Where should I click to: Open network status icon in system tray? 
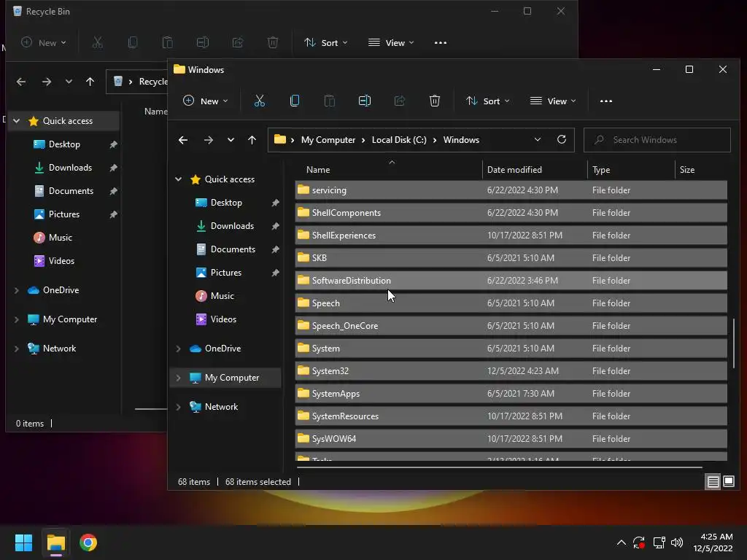point(659,542)
